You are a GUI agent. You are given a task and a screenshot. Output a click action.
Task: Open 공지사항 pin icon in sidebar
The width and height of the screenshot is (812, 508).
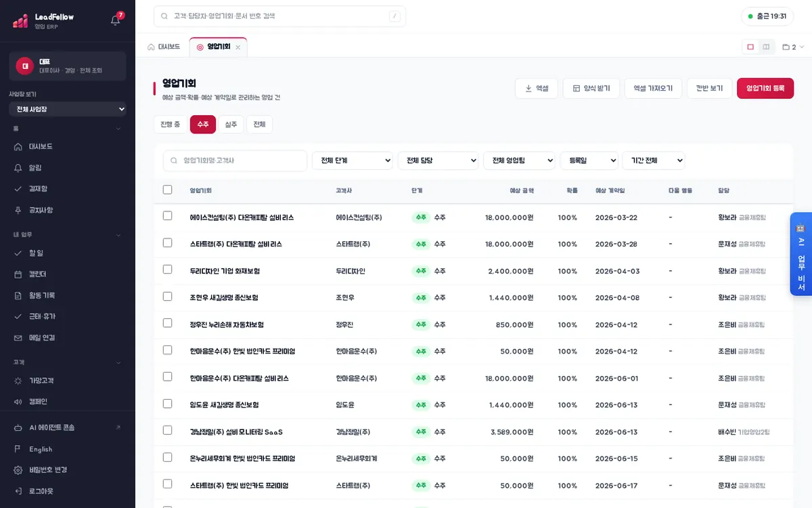[18, 210]
